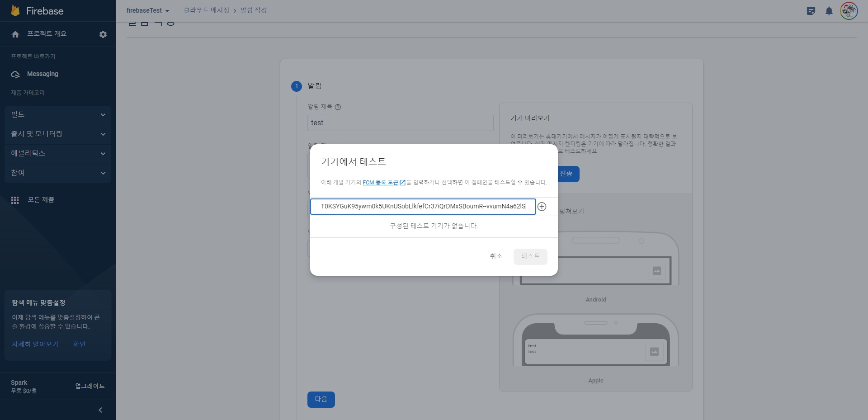This screenshot has width=868, height=420.
Task: Click the 알림 작성 breadcrumb text
Action: (x=254, y=10)
